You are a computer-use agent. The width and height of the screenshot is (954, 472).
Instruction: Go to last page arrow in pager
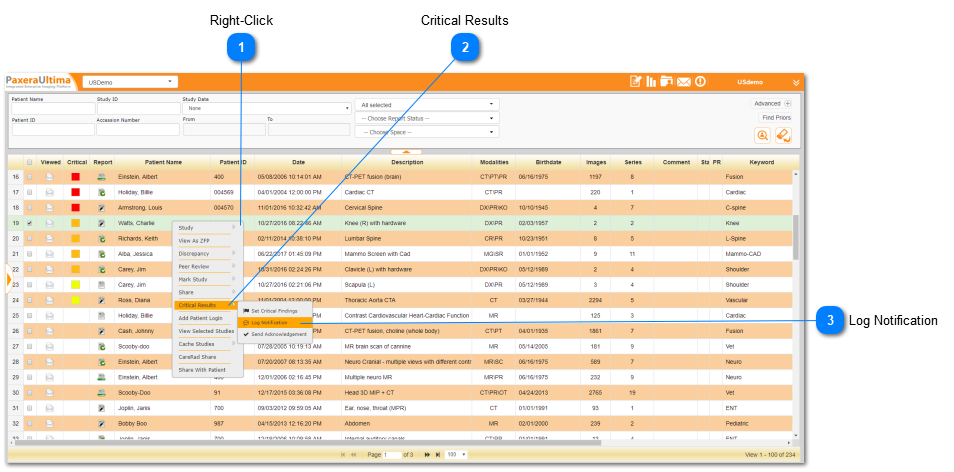tap(437, 454)
